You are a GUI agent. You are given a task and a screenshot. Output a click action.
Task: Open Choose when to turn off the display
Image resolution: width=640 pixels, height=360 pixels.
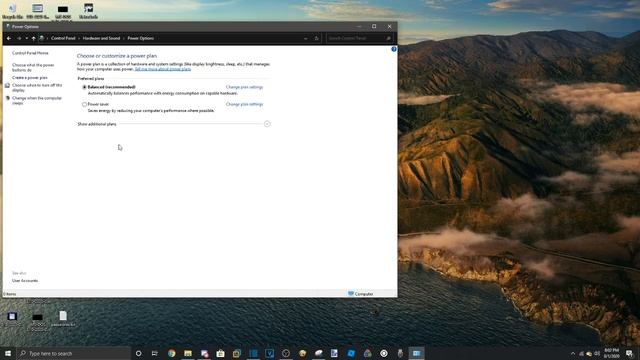click(x=37, y=87)
